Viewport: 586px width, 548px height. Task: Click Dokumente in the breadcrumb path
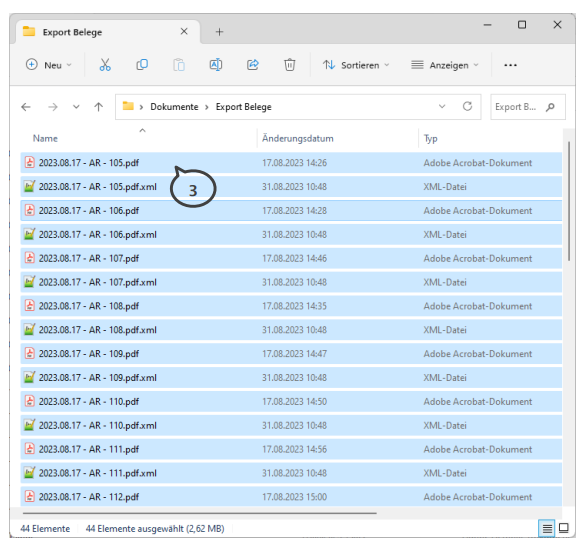pos(174,107)
